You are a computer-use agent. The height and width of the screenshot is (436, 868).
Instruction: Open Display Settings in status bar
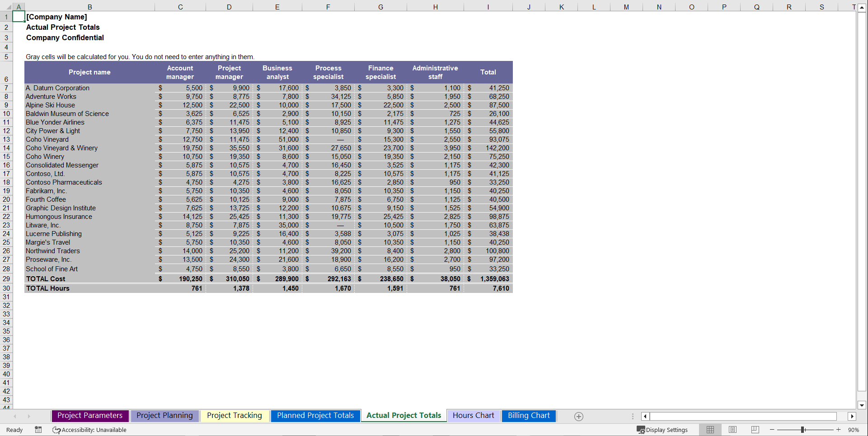[662, 430]
